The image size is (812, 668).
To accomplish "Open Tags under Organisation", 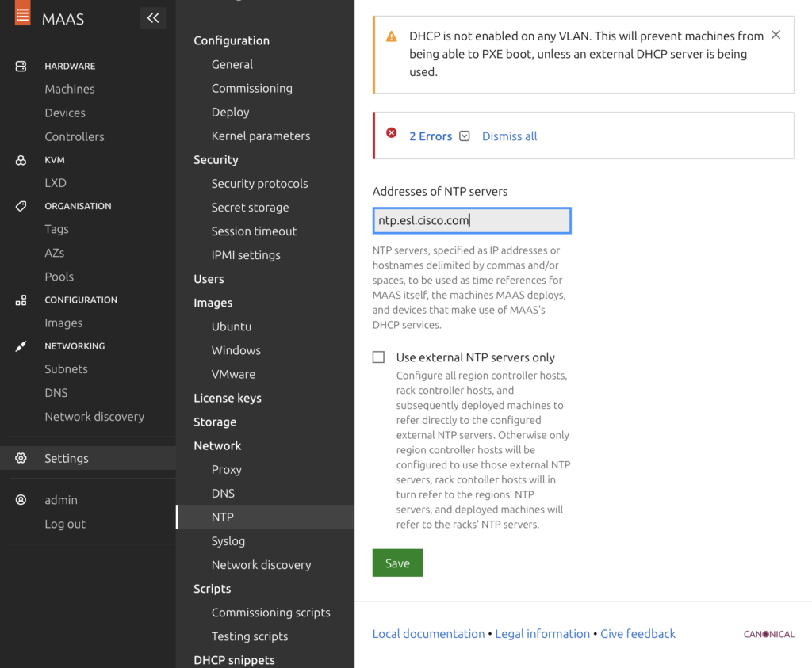I will [56, 229].
